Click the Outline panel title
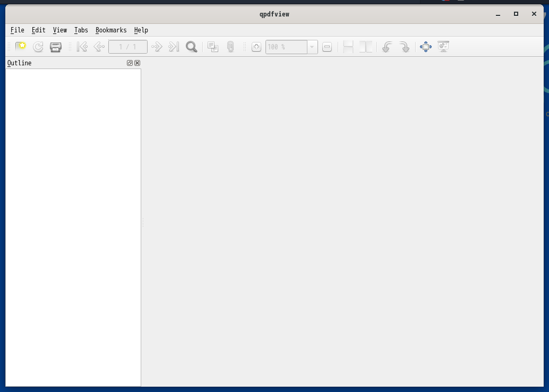Screen dimensions: 549x392 click(x=19, y=63)
